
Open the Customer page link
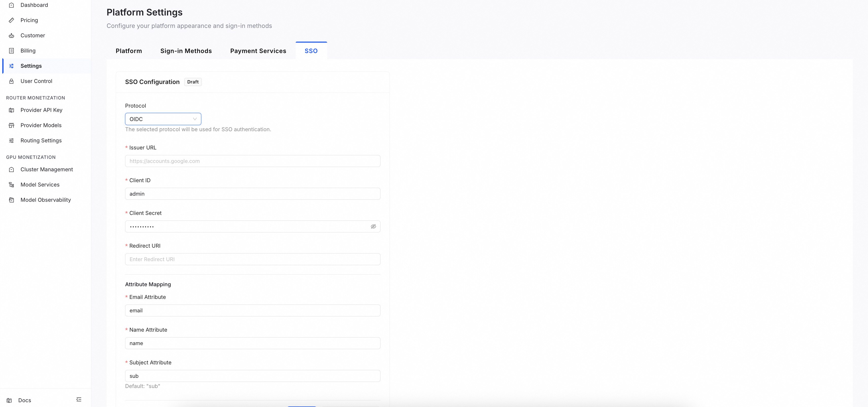coord(33,35)
